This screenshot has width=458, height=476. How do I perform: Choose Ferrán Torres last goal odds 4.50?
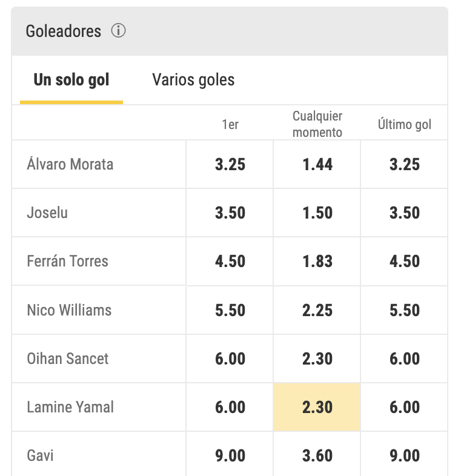[404, 261]
